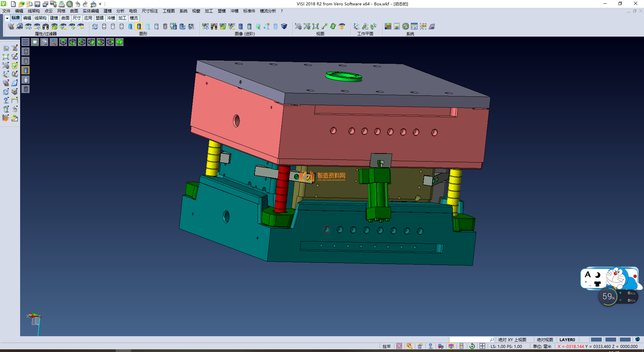Click the 绝对视图 status bar button
This screenshot has width=644, height=352.
[x=545, y=340]
